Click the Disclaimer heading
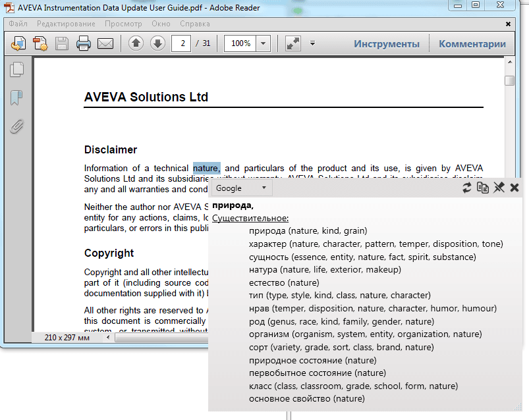Image resolution: width=529 pixels, height=420 pixels. pyautogui.click(x=111, y=149)
